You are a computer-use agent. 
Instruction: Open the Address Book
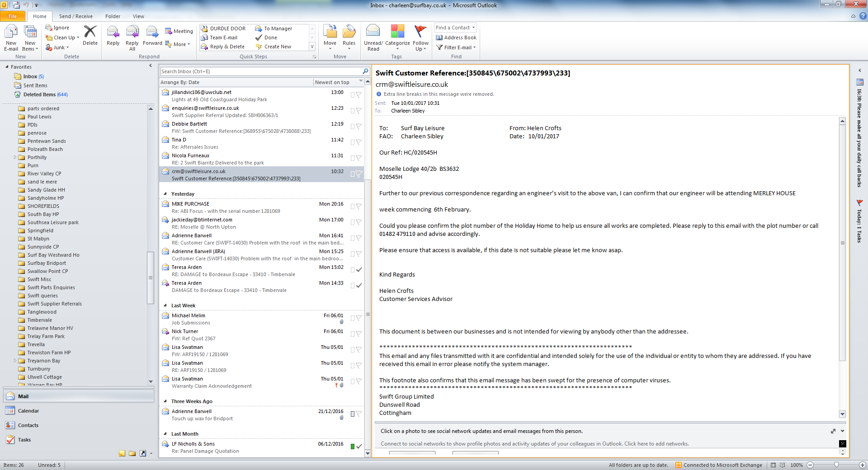coord(456,38)
